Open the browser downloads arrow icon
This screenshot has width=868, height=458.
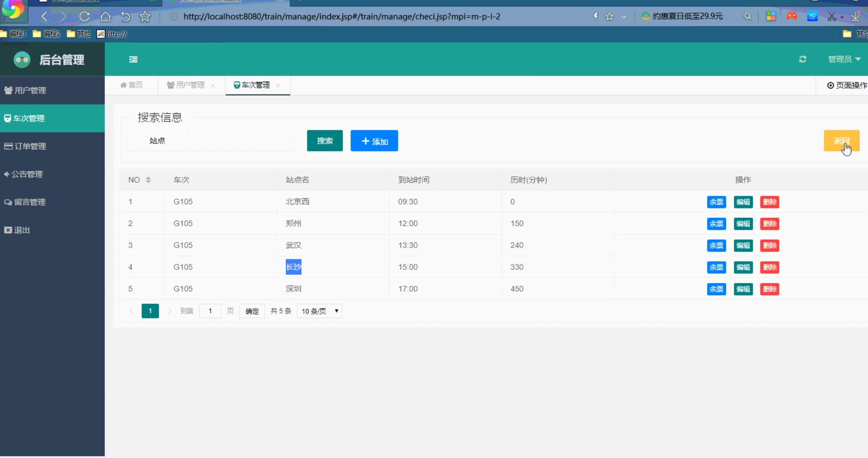click(x=855, y=17)
